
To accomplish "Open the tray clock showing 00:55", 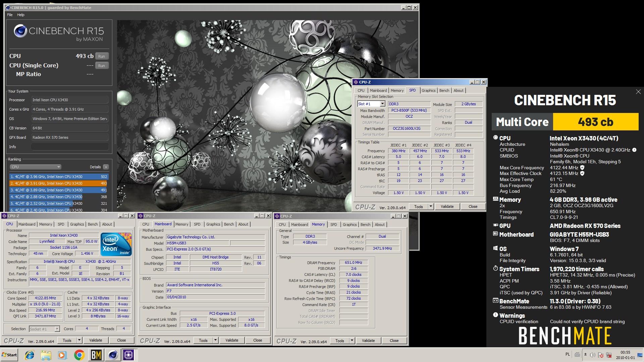I will [625, 355].
